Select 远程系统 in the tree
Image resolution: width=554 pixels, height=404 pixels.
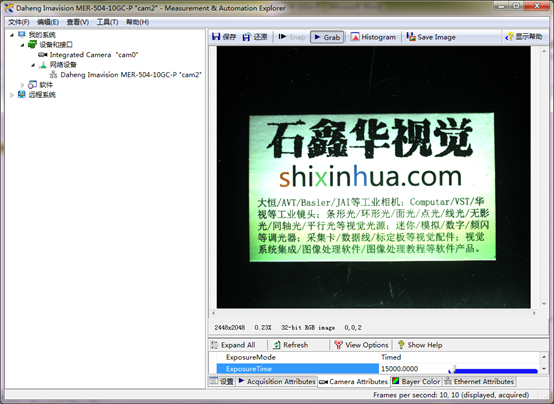coord(42,95)
